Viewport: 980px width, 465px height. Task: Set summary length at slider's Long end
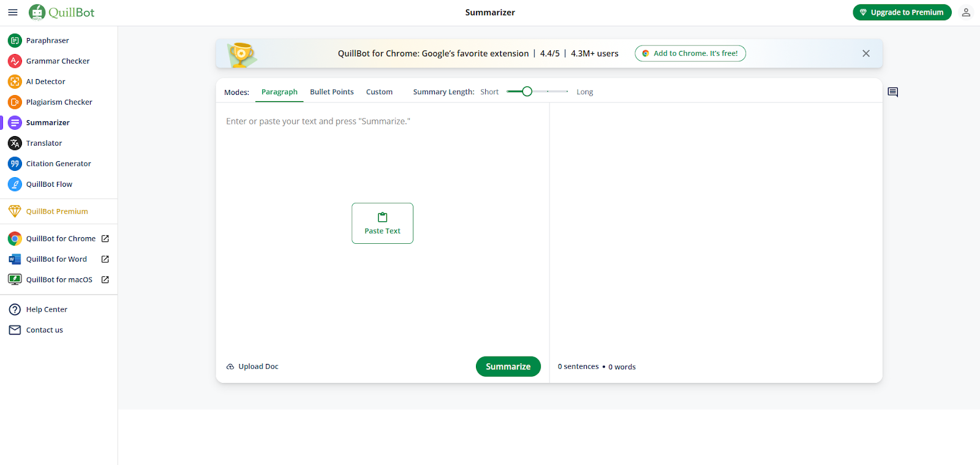click(567, 91)
